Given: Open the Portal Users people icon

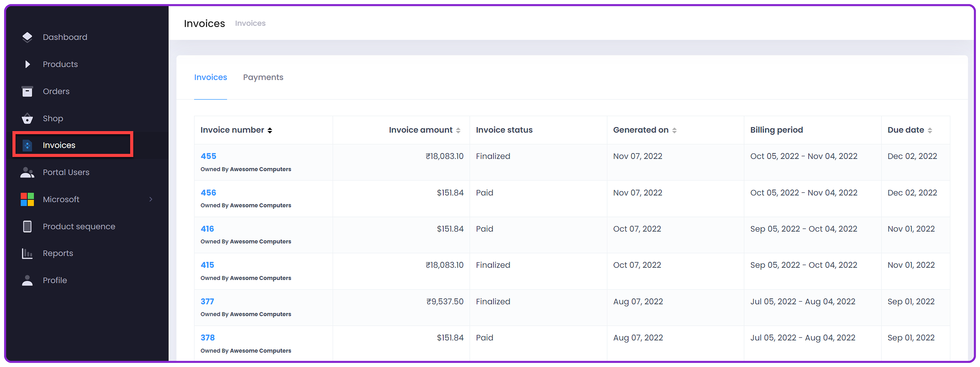Looking at the screenshot, I should click(27, 172).
